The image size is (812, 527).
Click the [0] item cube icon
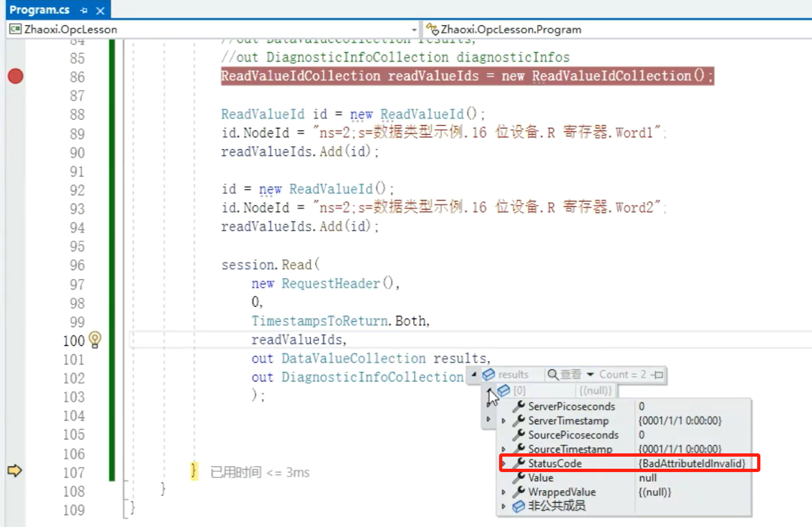point(503,391)
